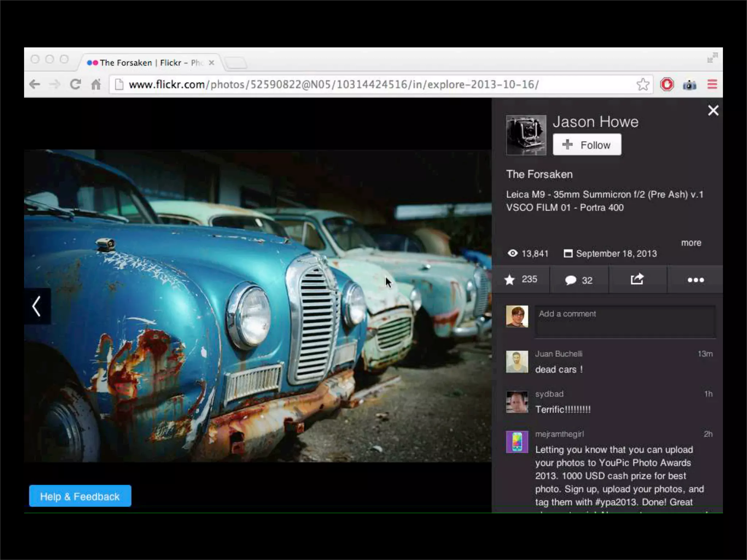Open comments via speech bubble icon
Image resolution: width=747 pixels, height=560 pixels.
(x=570, y=280)
